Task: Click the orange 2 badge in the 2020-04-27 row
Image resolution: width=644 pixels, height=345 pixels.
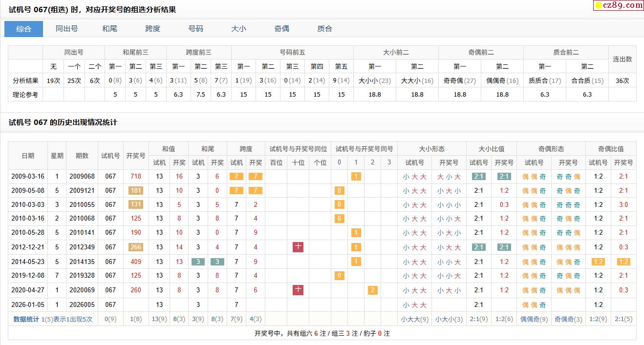Action: [x=373, y=290]
